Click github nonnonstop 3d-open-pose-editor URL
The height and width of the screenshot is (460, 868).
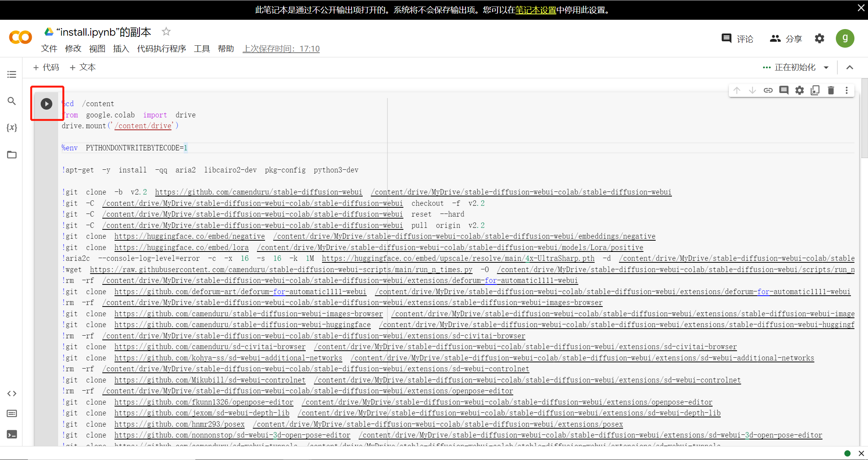(232, 435)
